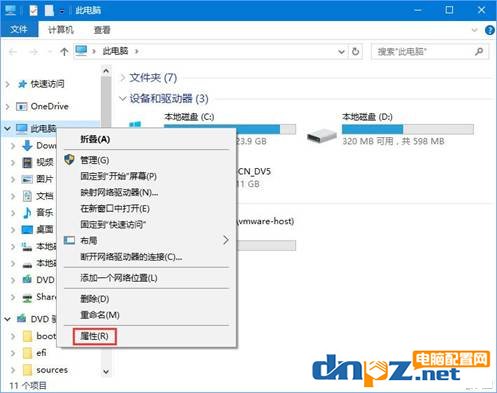The width and height of the screenshot is (497, 393).
Task: Open the 查看 ribbon tab
Action: (102, 30)
